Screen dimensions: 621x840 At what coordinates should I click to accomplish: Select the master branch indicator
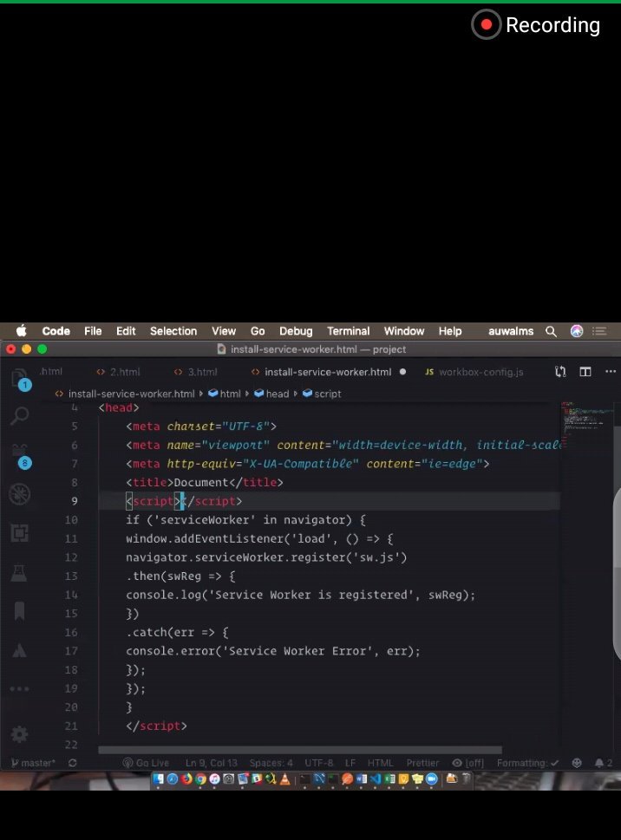pos(33,763)
